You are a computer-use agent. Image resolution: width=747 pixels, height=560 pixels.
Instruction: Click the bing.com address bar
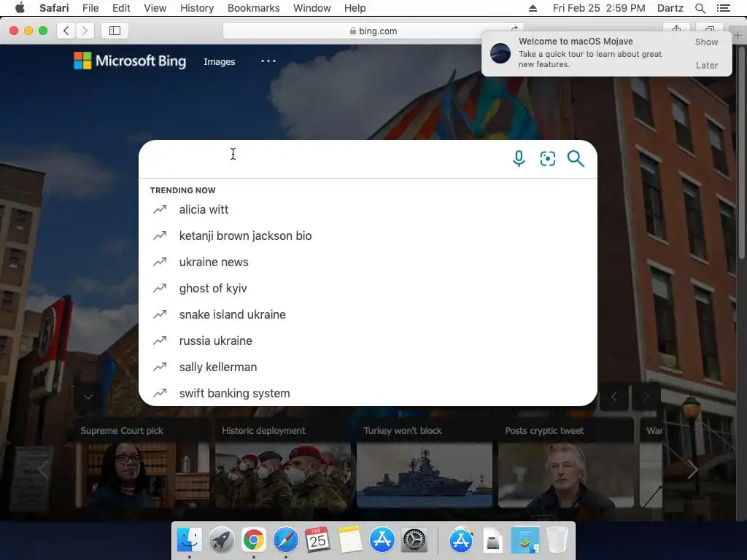373,31
